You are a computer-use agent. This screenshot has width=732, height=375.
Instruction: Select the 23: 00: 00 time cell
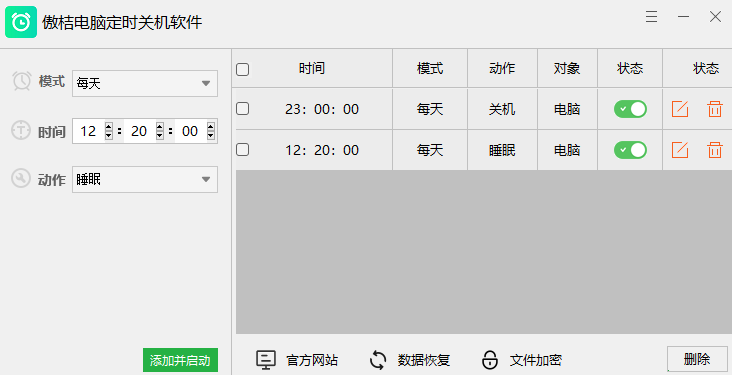322,109
